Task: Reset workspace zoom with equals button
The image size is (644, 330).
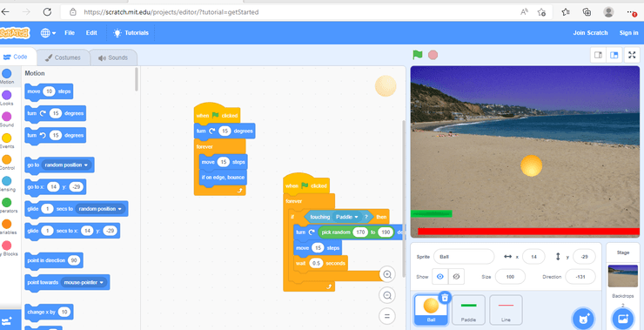Action: coord(387,316)
